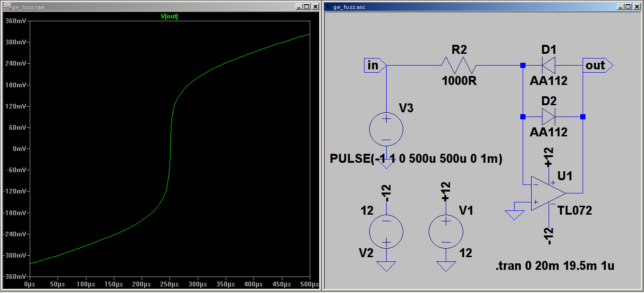Click the D2 reference label

(x=549, y=100)
